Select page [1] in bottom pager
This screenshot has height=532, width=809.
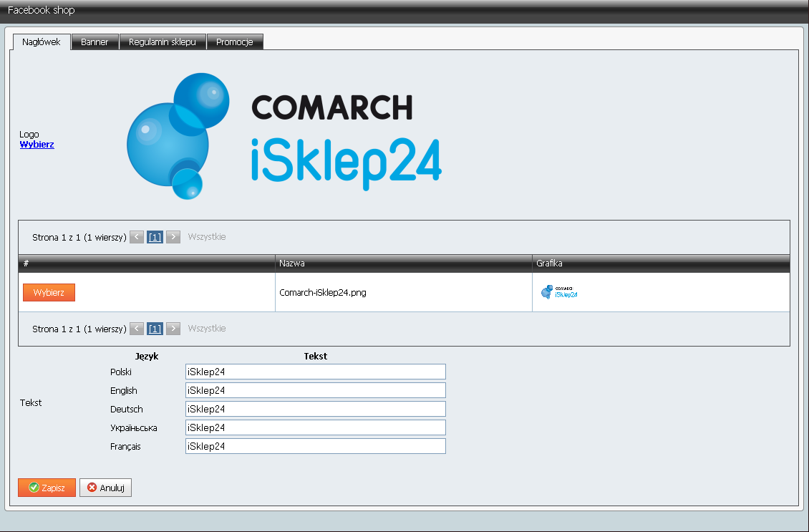[x=155, y=329]
